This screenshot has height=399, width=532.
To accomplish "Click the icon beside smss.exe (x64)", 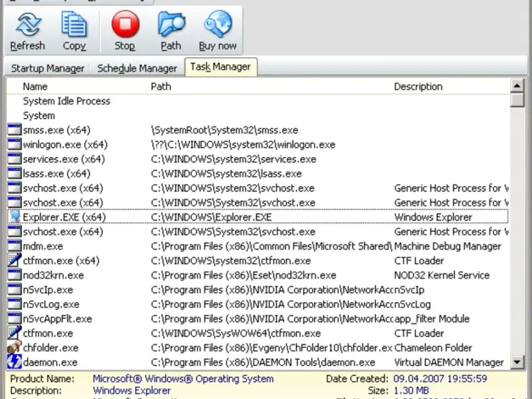I will pyautogui.click(x=14, y=130).
